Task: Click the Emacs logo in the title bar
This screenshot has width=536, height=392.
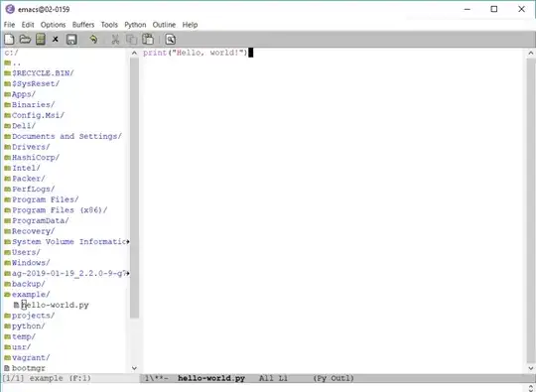Action: pos(10,9)
